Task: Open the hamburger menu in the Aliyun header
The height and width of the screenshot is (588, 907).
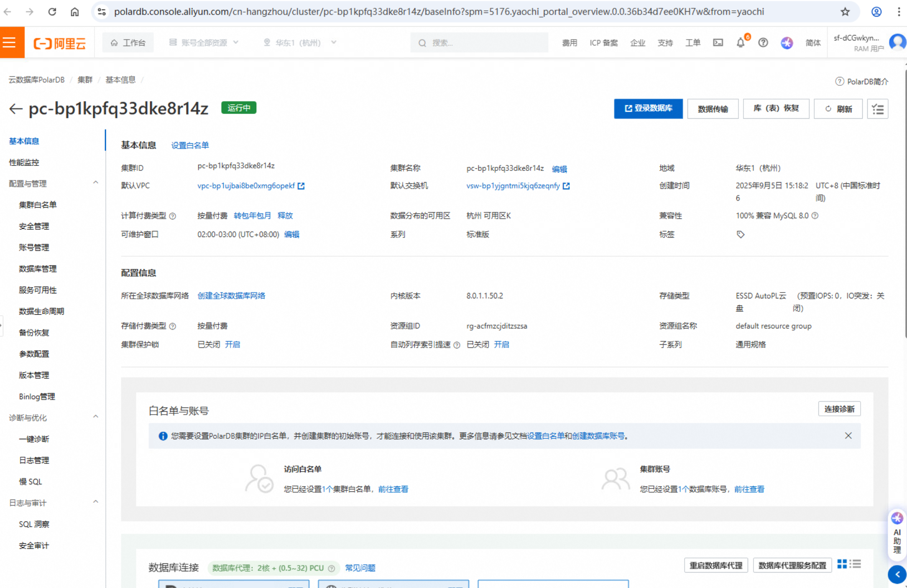Action: [12, 43]
